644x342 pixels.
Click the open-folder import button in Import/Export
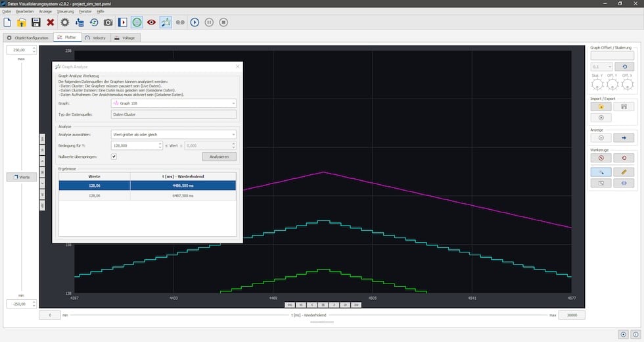point(601,107)
